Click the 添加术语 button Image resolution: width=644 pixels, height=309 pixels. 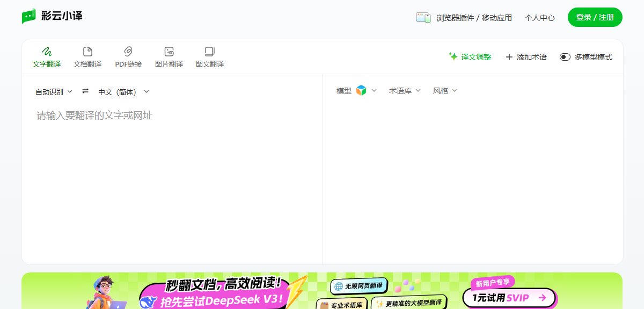click(526, 57)
